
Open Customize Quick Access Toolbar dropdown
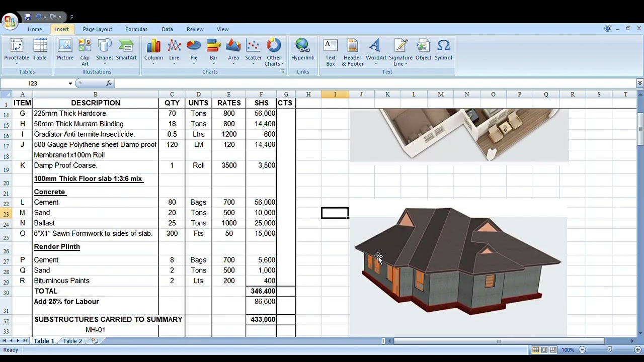tap(71, 17)
